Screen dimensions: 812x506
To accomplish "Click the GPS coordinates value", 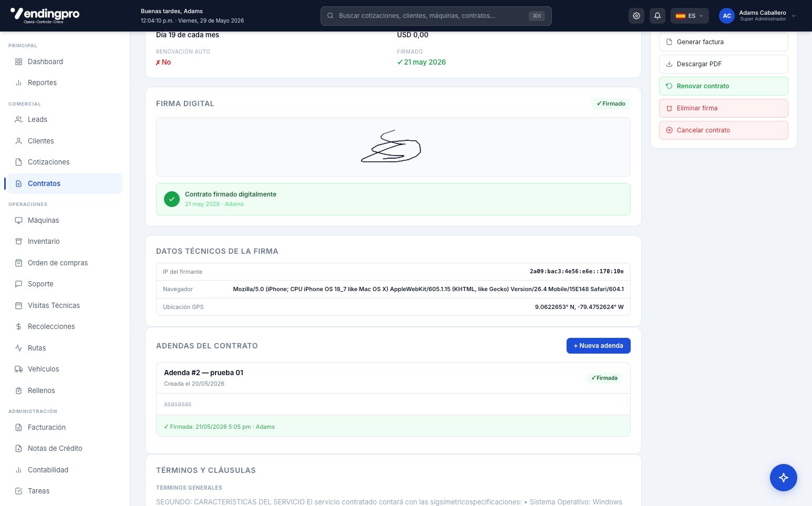I will coord(579,307).
